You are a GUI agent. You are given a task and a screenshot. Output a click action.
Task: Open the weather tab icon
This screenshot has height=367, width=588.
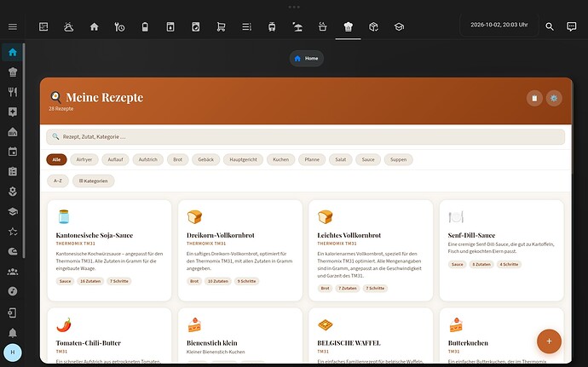(69, 26)
